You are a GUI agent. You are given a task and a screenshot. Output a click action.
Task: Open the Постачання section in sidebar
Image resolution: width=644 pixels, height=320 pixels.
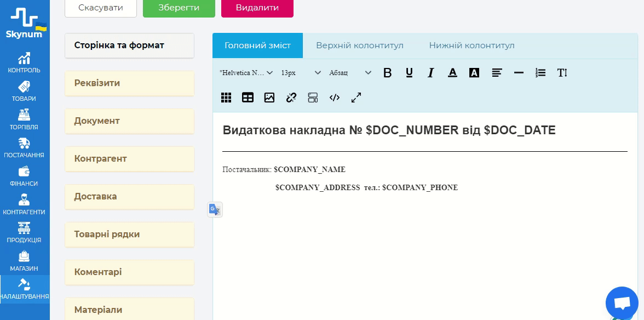coord(24,148)
